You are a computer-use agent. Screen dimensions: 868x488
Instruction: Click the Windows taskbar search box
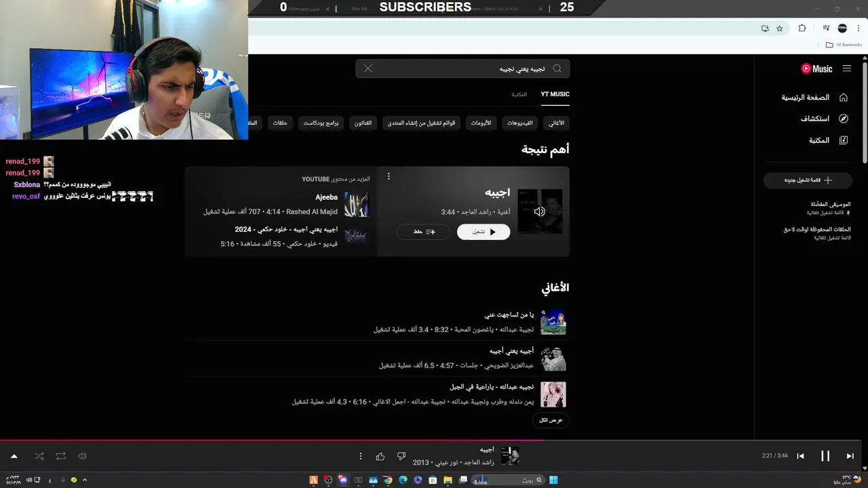point(509,480)
